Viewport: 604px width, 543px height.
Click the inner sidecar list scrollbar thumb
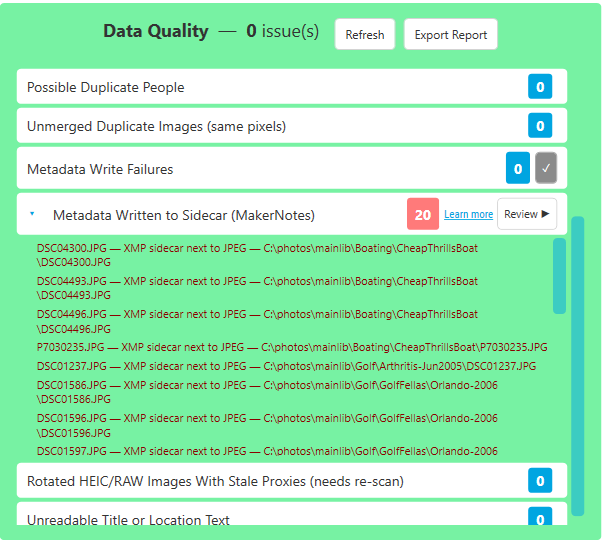559,276
